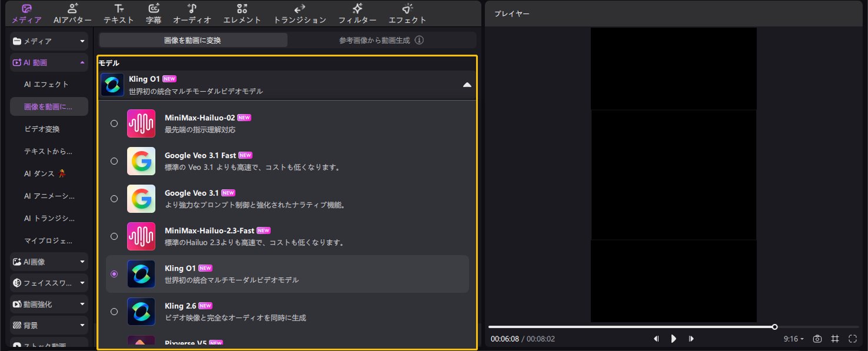
Task: Open the 9:16 aspect ratio dropdown
Action: (x=793, y=339)
